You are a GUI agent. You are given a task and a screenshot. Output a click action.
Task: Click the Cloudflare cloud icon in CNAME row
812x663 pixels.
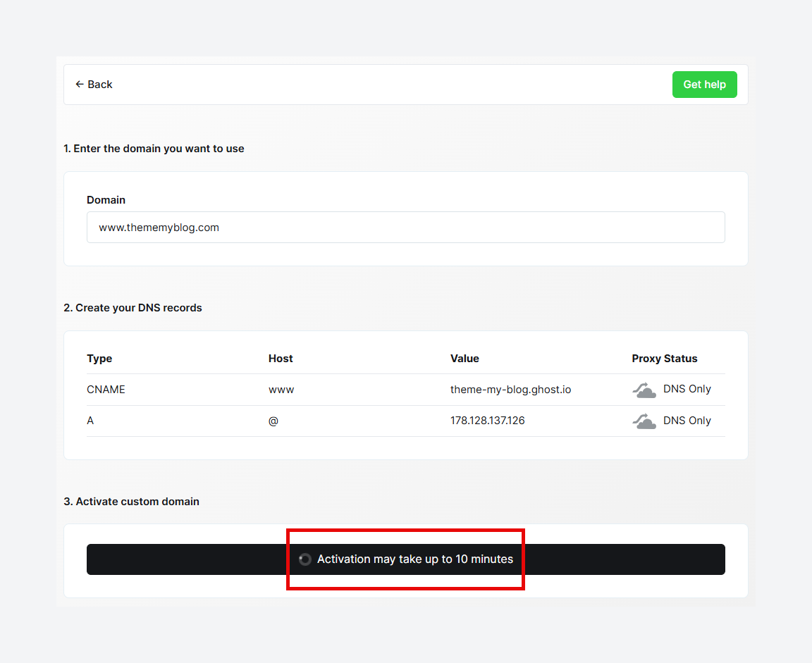click(x=644, y=389)
